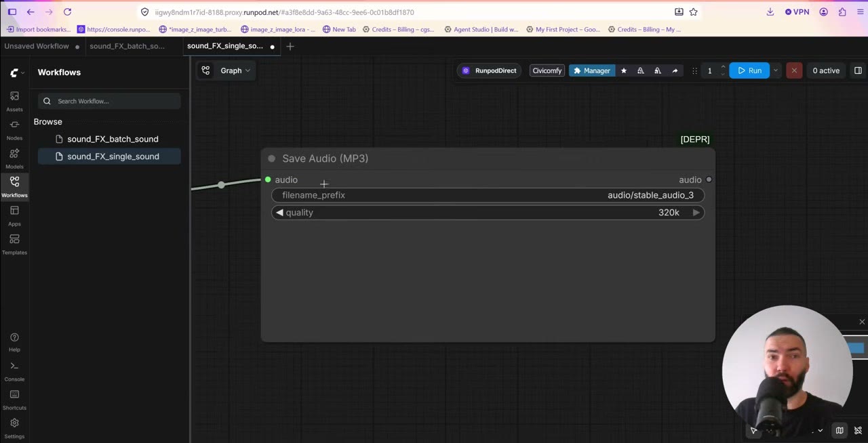Open the ComfyUI logo menu

17,72
